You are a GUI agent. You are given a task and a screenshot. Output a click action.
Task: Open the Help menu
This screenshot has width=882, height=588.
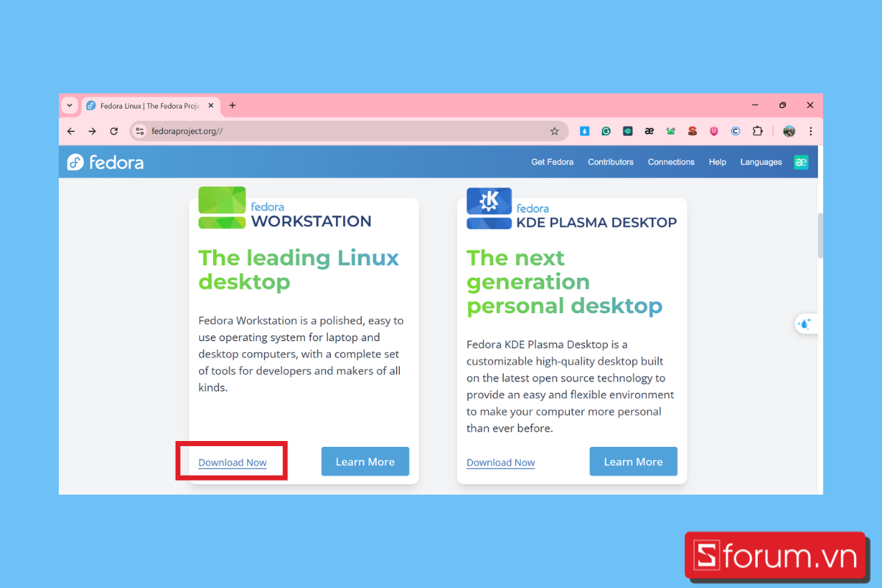tap(717, 162)
